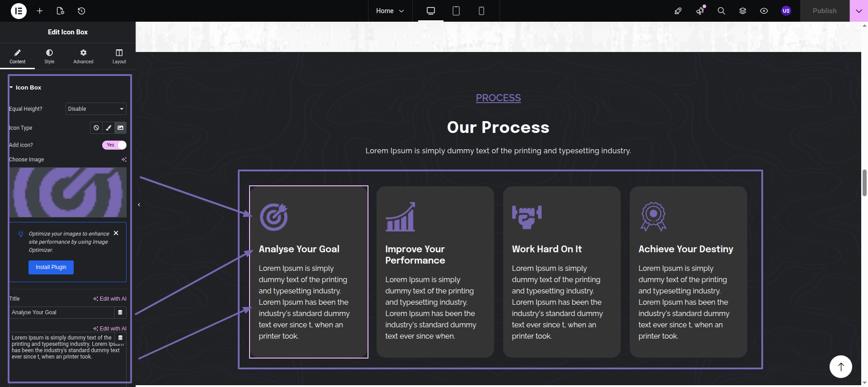Viewport: 868px width, 387px height.
Task: Click the plus Add Element icon
Action: pyautogui.click(x=40, y=11)
